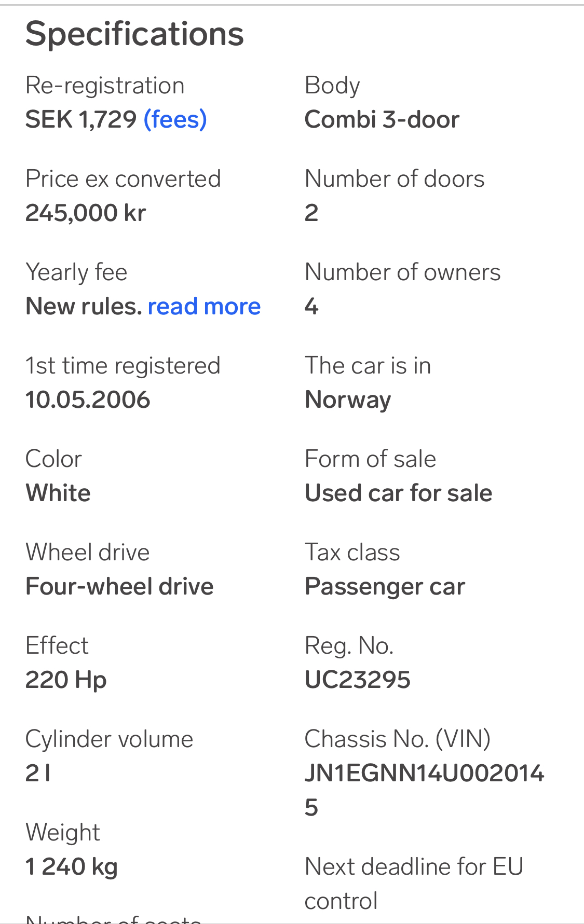This screenshot has height=924, width=584.
Task: Select the 245,000 kr price value
Action: pyautogui.click(x=86, y=213)
